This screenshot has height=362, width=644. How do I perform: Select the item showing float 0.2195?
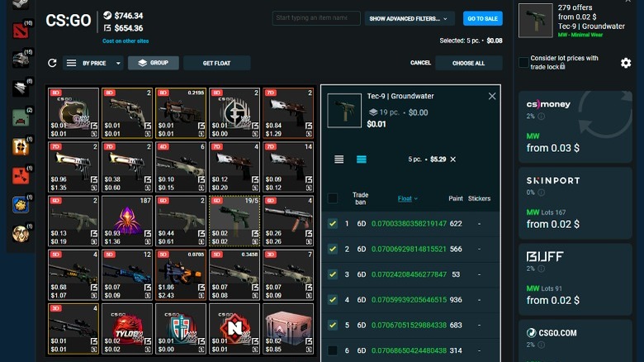click(181, 113)
